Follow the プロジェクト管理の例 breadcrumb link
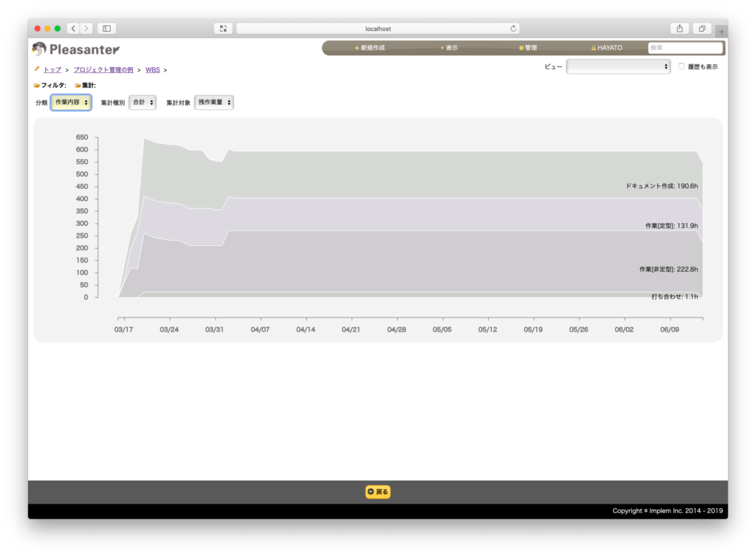Viewport: 756px width, 556px height. pos(103,70)
